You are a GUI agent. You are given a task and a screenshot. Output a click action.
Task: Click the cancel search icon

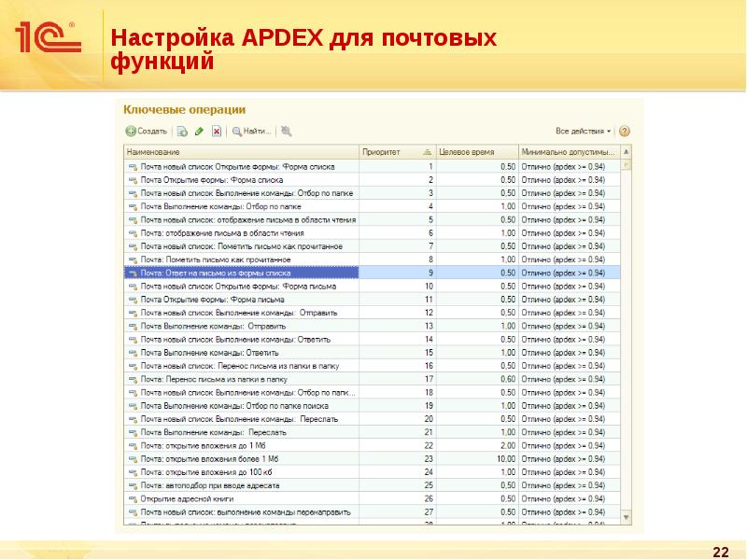(x=286, y=132)
